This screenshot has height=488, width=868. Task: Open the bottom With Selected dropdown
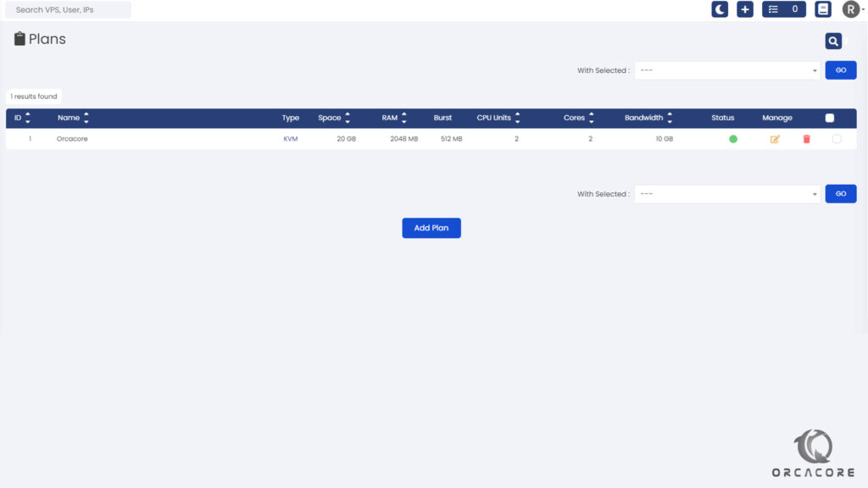click(x=726, y=194)
